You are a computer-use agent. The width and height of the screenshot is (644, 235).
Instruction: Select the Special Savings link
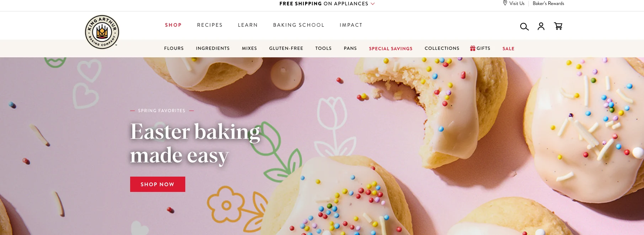(x=391, y=48)
